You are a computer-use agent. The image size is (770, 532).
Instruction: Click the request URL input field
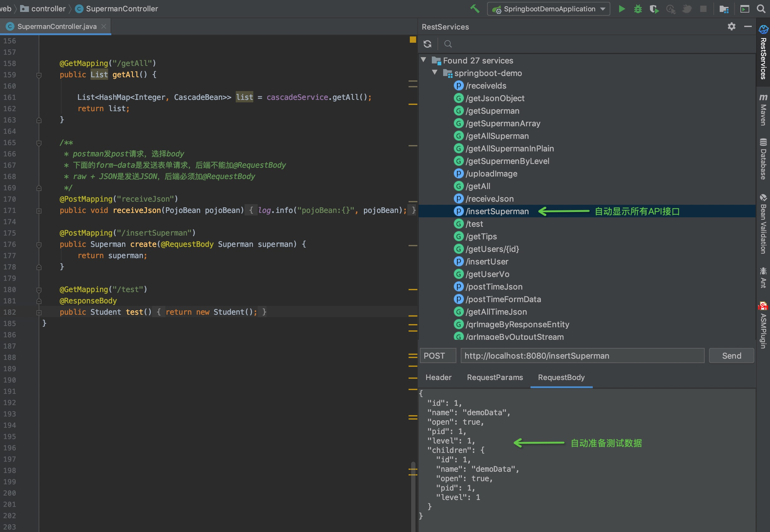pyautogui.click(x=582, y=356)
